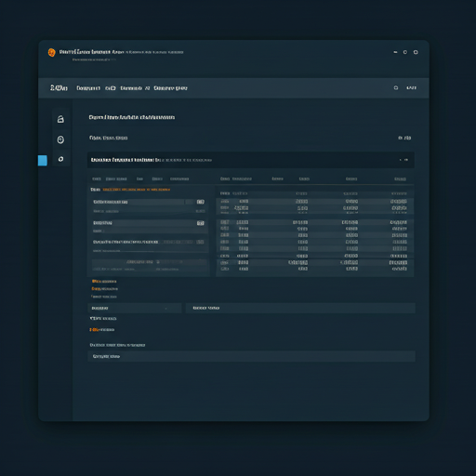The width and height of the screenshot is (476, 476).
Task: Select the round badge icon below the sidebar padlock
Action: (x=60, y=139)
